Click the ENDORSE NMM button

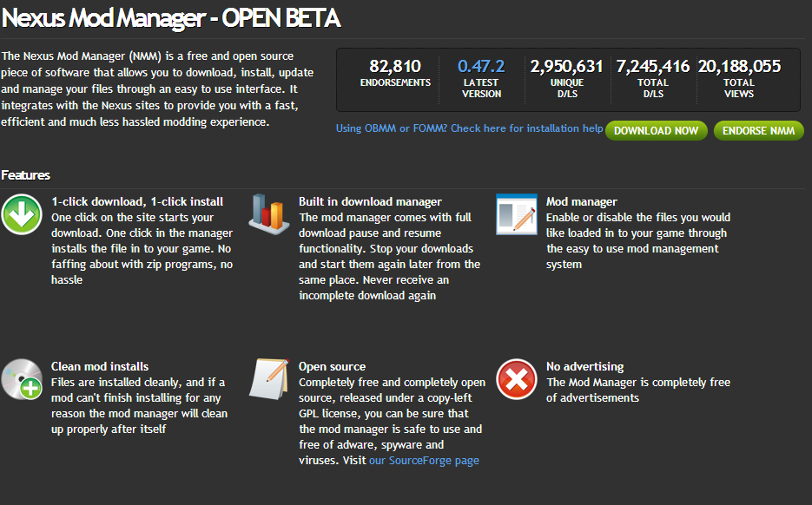tap(759, 130)
